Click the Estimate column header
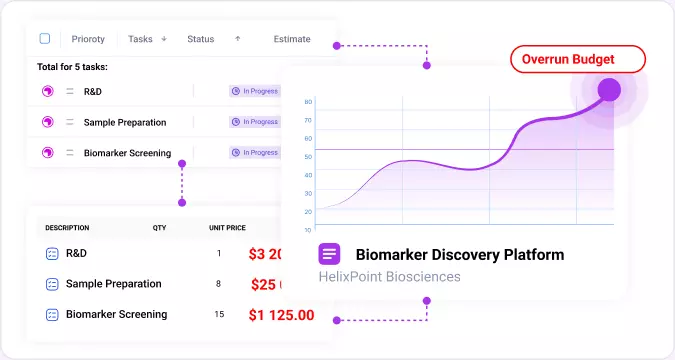675x360 pixels. pyautogui.click(x=292, y=39)
